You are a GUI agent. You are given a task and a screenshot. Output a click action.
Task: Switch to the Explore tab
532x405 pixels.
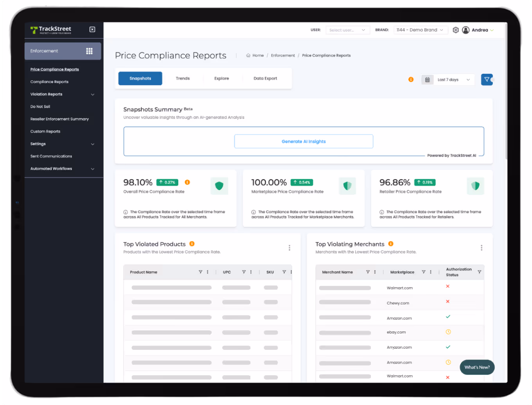point(221,78)
